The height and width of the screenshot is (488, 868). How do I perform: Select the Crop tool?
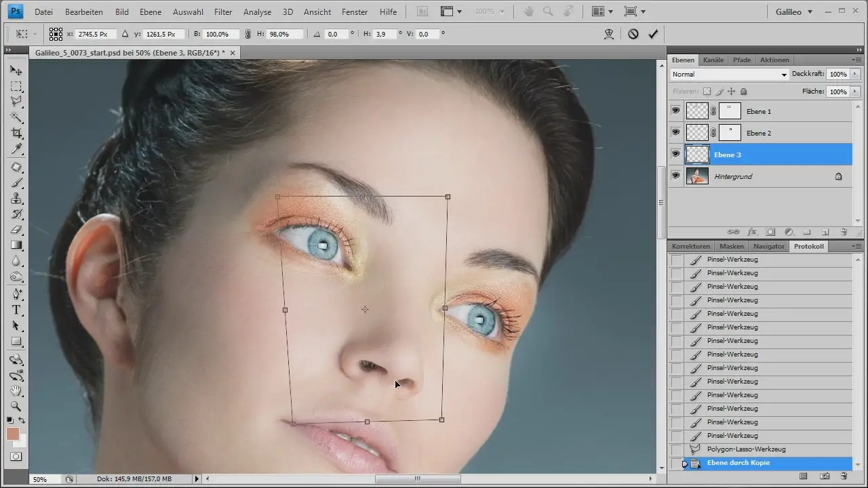pos(16,133)
